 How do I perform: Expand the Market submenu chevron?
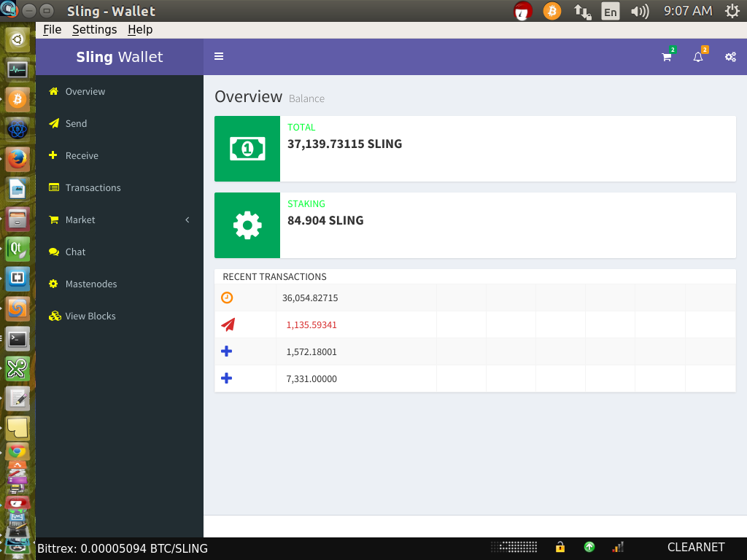(x=187, y=219)
